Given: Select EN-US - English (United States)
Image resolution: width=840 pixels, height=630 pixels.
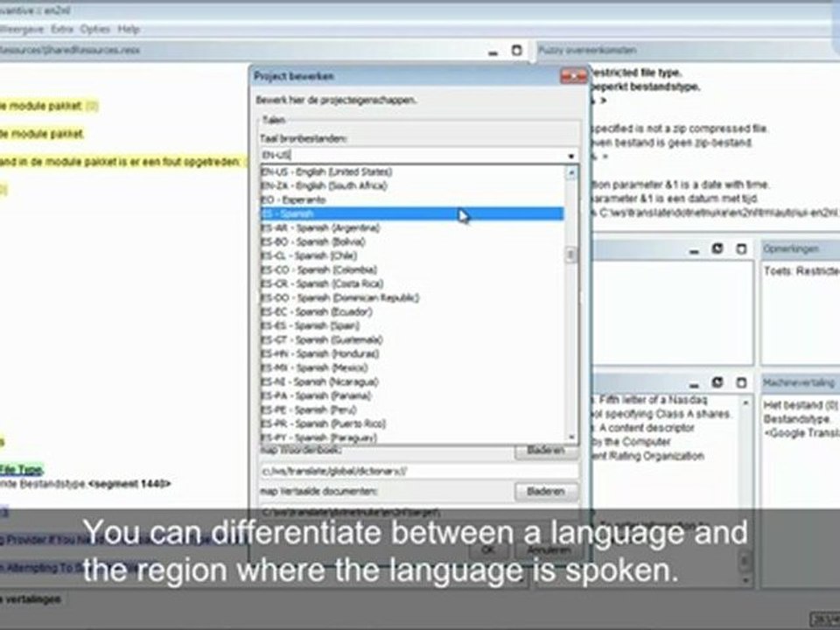Looking at the screenshot, I should pos(411,172).
